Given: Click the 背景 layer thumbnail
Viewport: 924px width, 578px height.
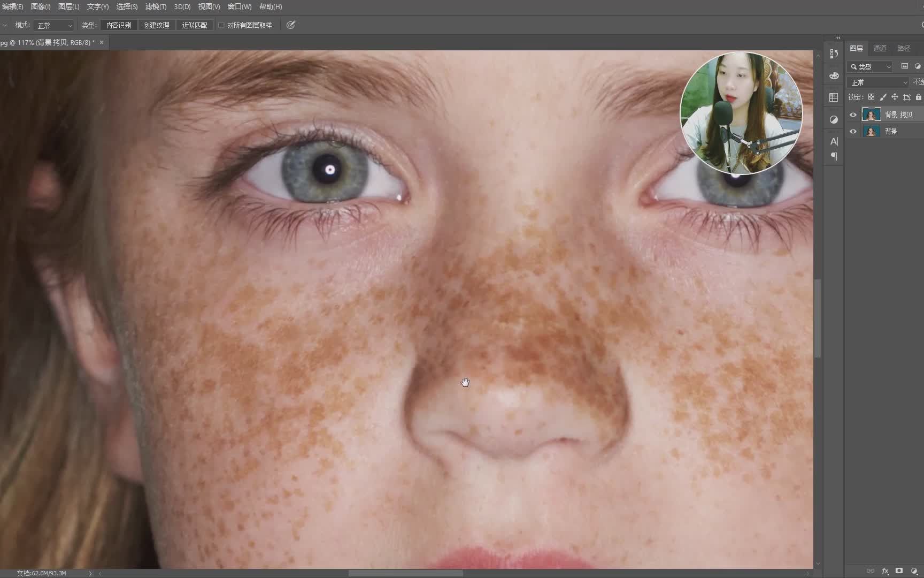Looking at the screenshot, I should point(871,131).
